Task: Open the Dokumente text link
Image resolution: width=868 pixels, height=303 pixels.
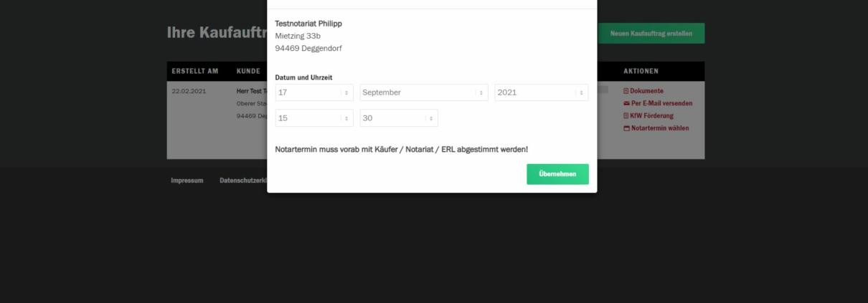Action: point(646,91)
